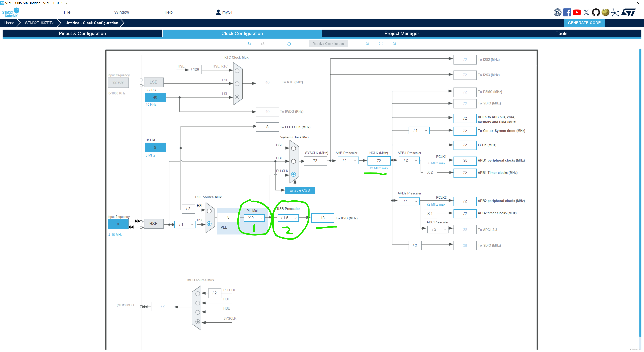The image size is (644, 352).
Task: Zoom out the clock diagram
Action: tap(394, 44)
